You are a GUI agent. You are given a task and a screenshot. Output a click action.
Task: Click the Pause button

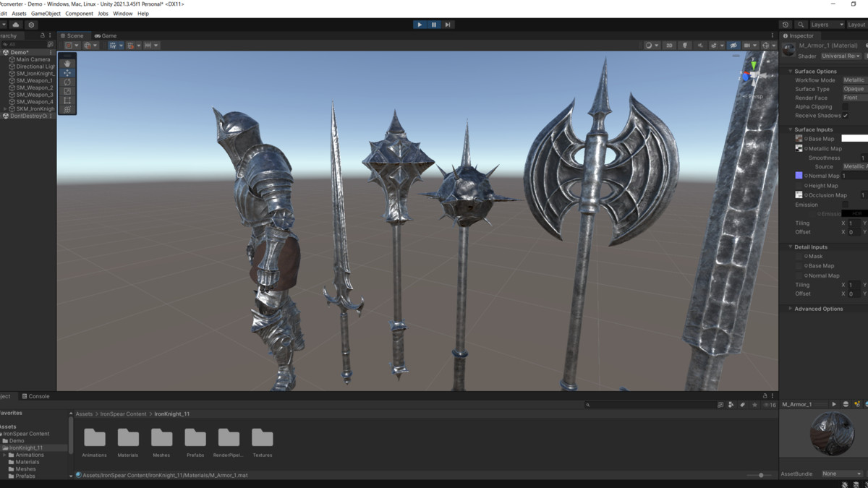point(433,25)
